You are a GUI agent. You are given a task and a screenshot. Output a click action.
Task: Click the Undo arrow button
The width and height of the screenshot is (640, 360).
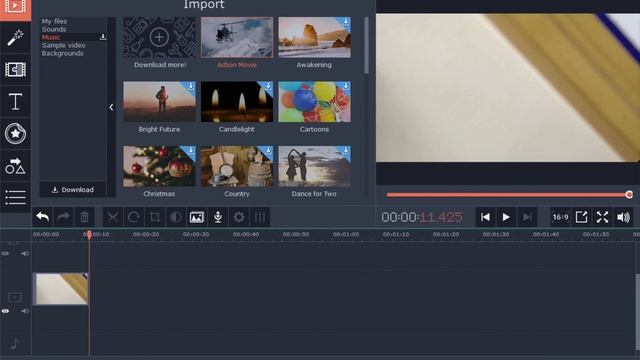click(42, 217)
